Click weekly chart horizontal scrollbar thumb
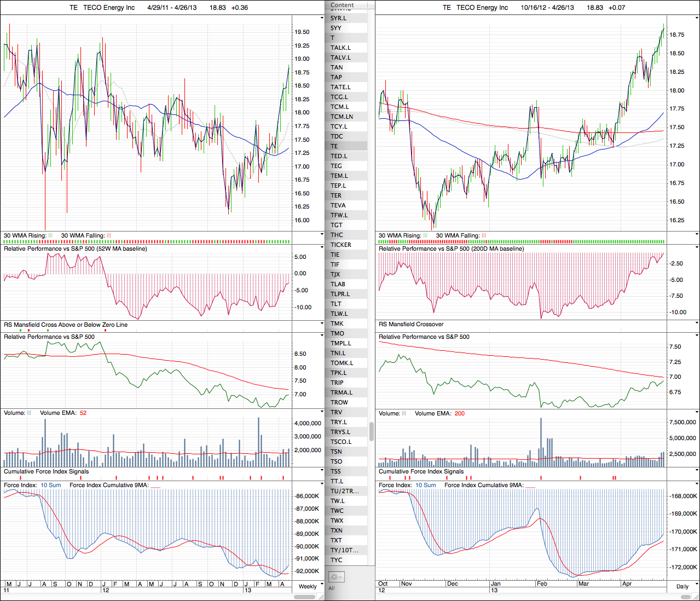 tap(305, 597)
